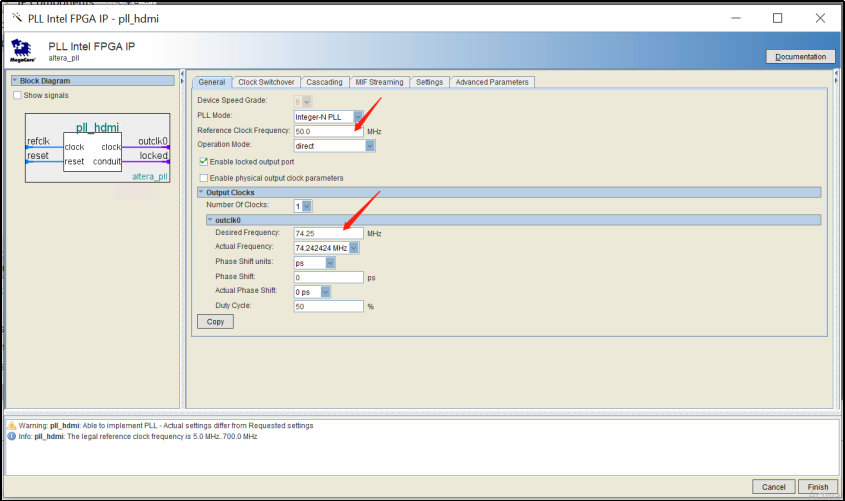Viewport: 845px width, 501px height.
Task: Open the Device Speed Grade dropdown
Action: pyautogui.click(x=307, y=102)
